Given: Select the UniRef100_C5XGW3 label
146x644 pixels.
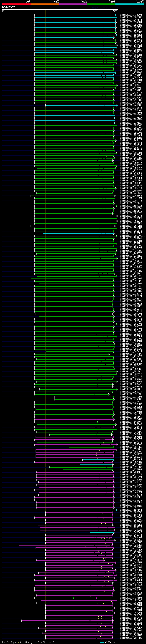Looking at the screenshot, I should pyautogui.click(x=131, y=314).
